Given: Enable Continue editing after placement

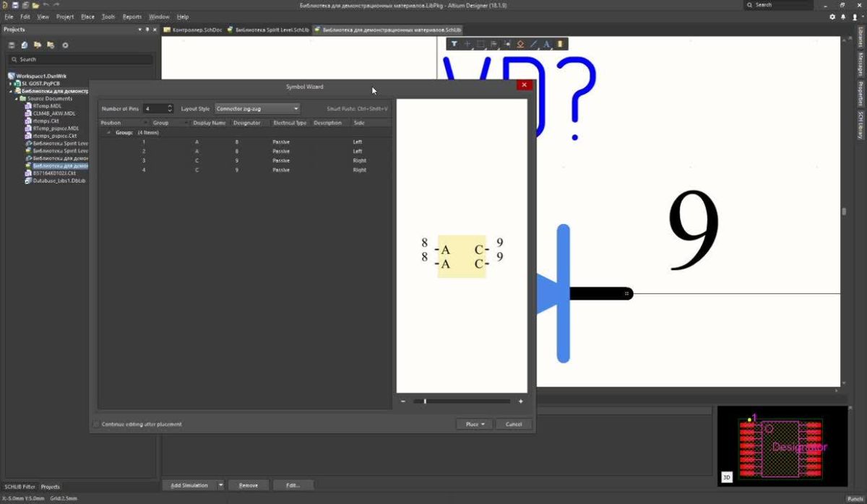Looking at the screenshot, I should 96,424.
